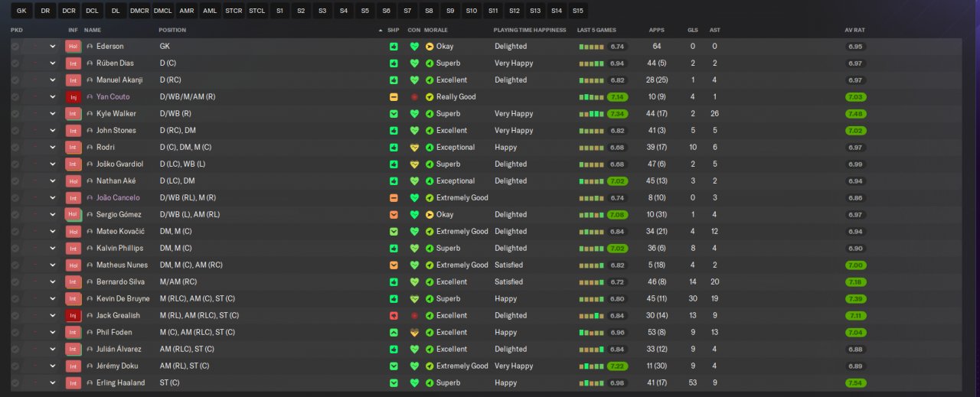Viewport: 980px width, 397px height.
Task: Click Jérémy Doku's Int status badge
Action: click(73, 366)
